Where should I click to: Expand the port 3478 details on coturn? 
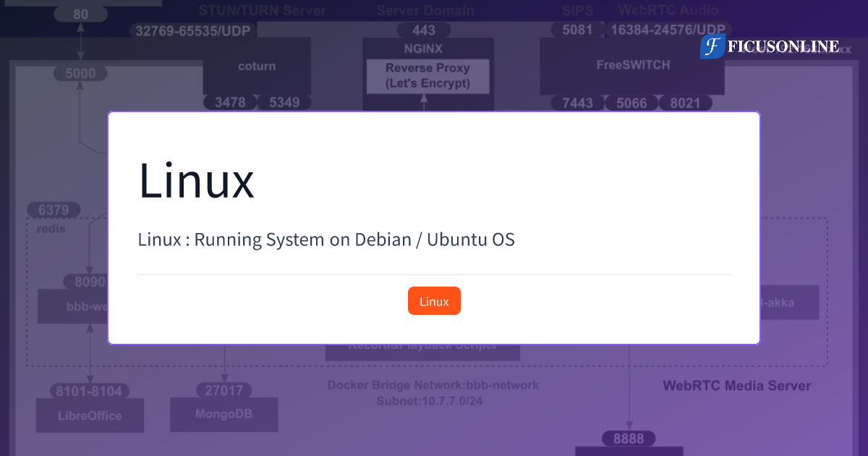(x=231, y=102)
